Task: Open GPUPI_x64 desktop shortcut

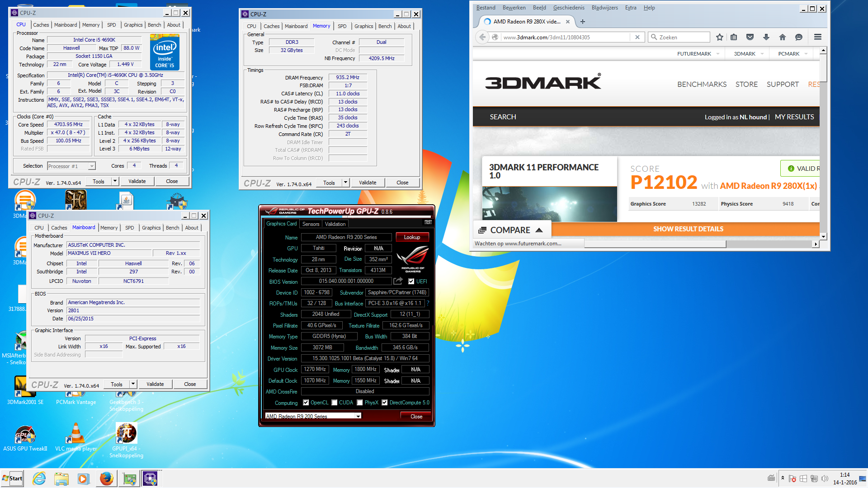Action: (x=126, y=439)
